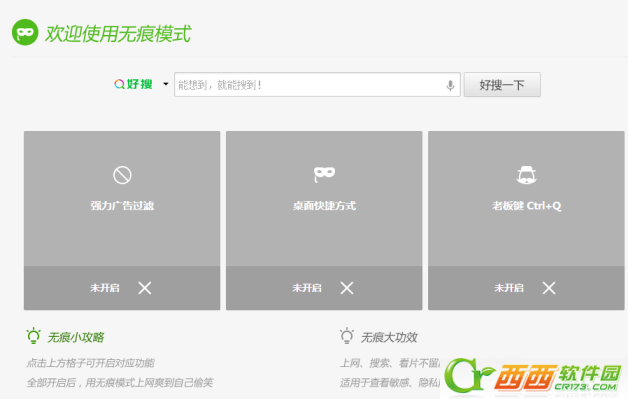The height and width of the screenshot is (399, 628).
Task: Click the boss key disguise icon
Action: coord(526,175)
